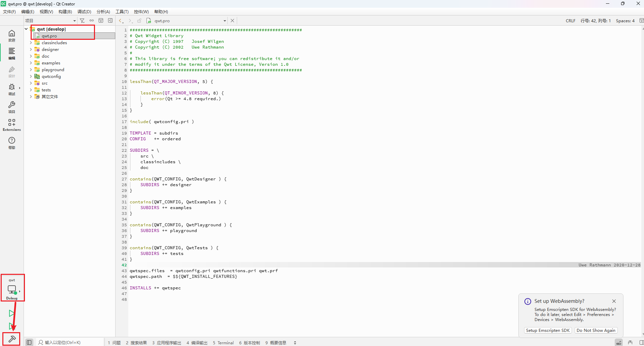
Task: Open the 1 问题 output pane
Action: pos(114,343)
